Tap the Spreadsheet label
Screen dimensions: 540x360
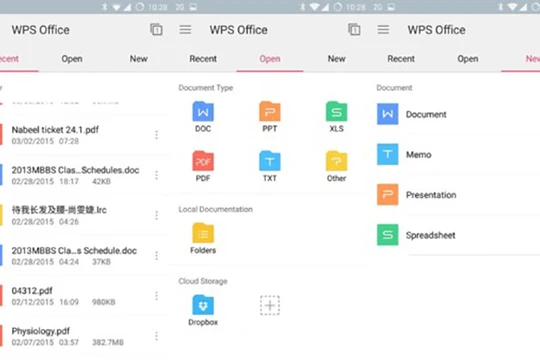click(x=430, y=235)
